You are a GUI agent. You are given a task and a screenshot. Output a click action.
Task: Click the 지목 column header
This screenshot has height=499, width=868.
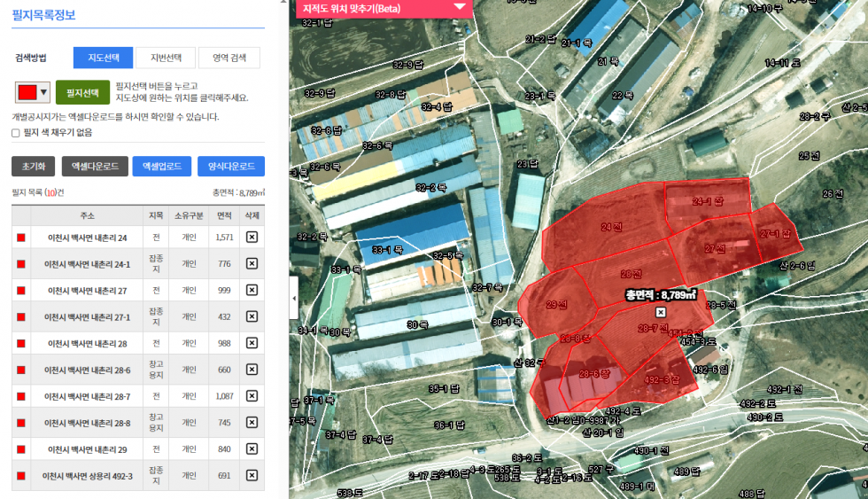(x=156, y=215)
